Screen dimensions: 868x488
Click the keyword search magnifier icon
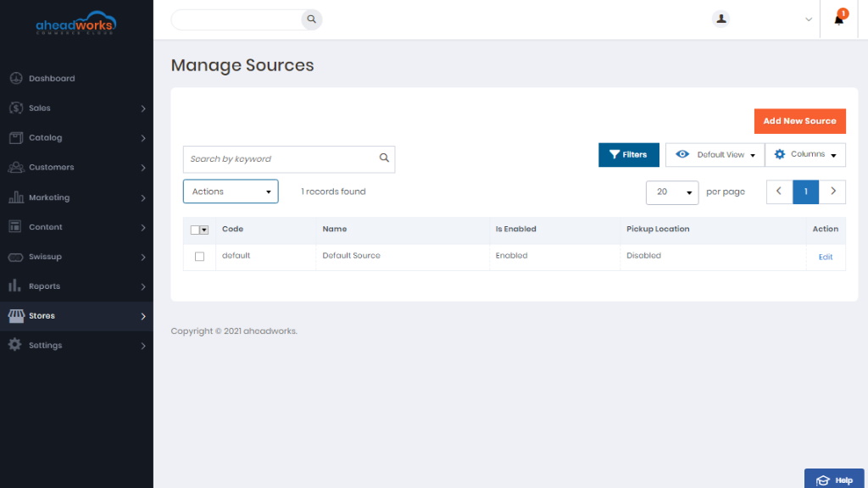(x=384, y=158)
